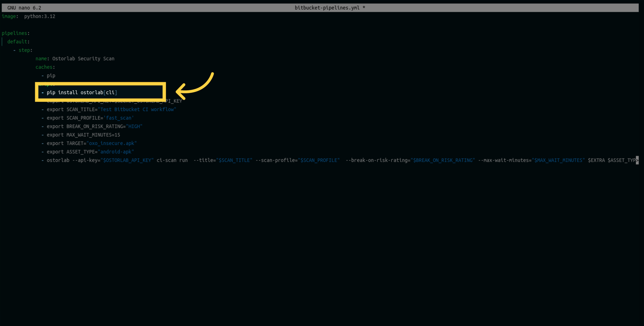Click the --title="$SCAN_TITLE" argument
The height and width of the screenshot is (326, 644).
tap(223, 160)
